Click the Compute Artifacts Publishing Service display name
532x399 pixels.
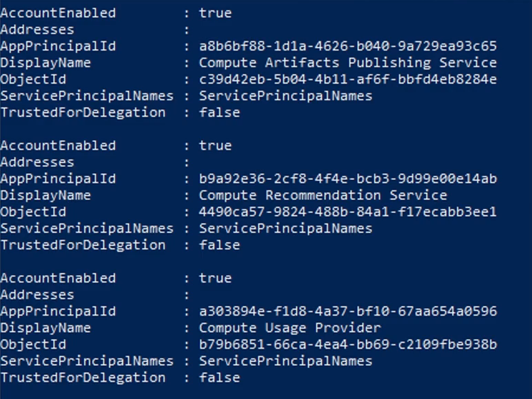pyautogui.click(x=347, y=63)
